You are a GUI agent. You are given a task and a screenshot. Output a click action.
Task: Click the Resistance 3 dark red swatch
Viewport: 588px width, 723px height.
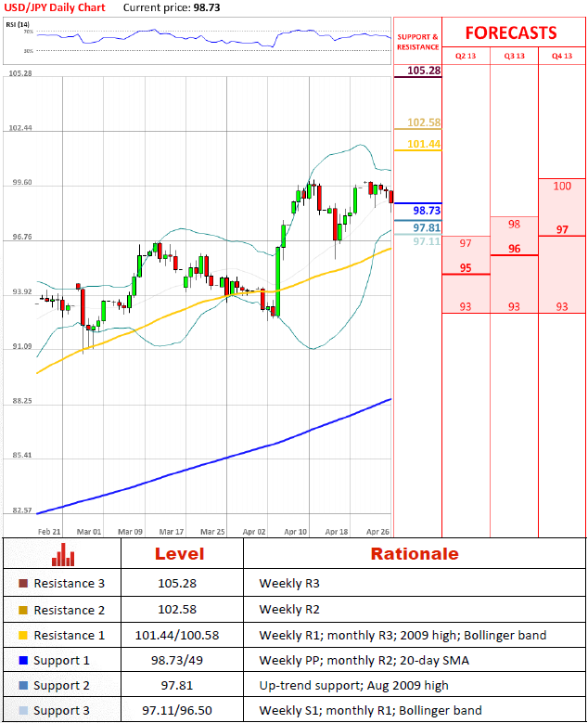pyautogui.click(x=23, y=583)
